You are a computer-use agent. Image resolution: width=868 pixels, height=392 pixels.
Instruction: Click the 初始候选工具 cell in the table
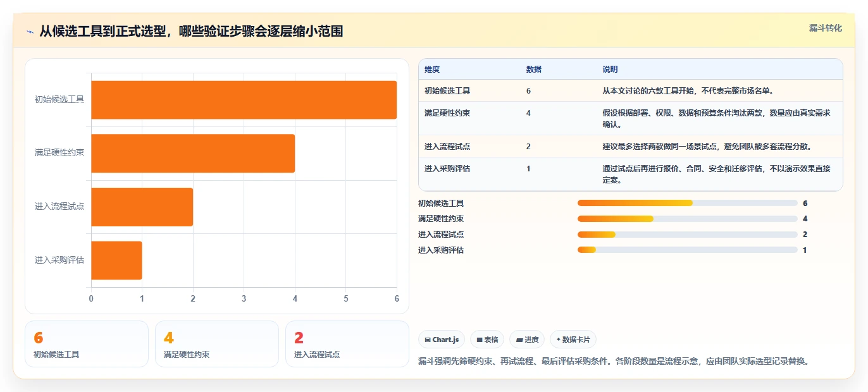[447, 91]
